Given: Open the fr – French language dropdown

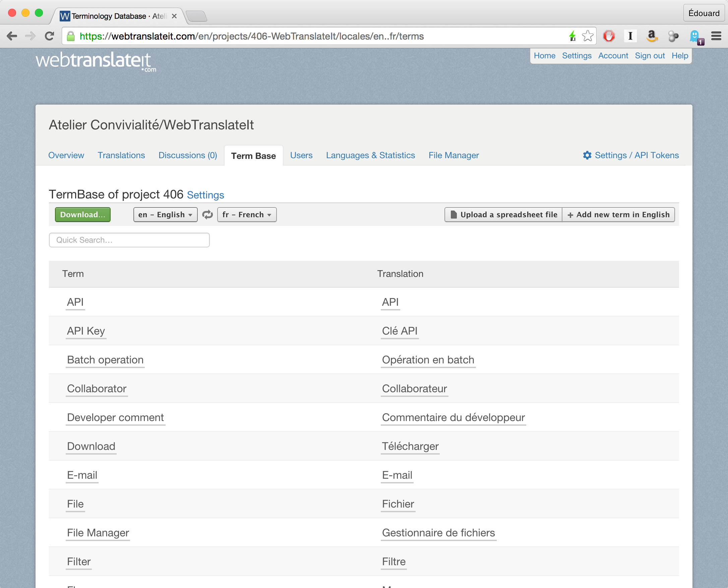Looking at the screenshot, I should coord(246,215).
